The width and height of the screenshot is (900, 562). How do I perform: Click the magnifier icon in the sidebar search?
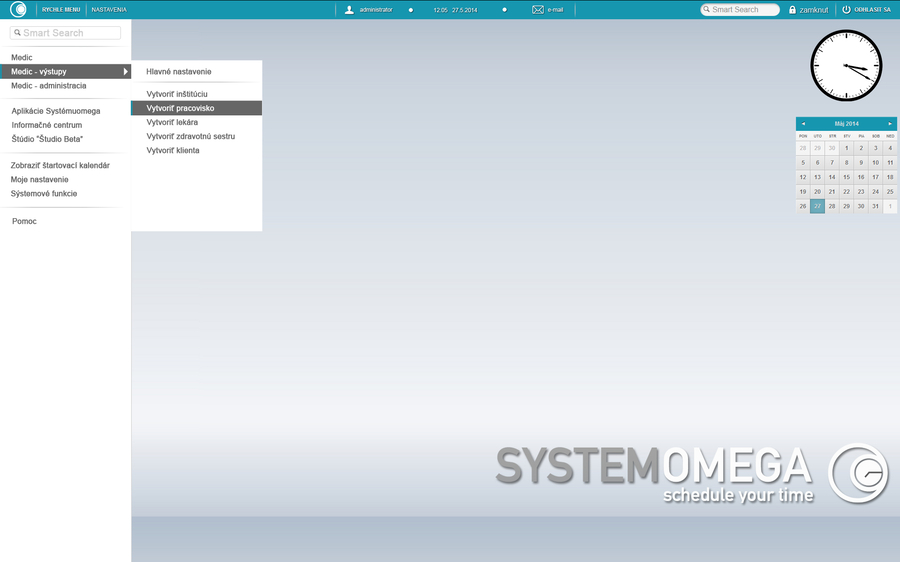(x=17, y=33)
